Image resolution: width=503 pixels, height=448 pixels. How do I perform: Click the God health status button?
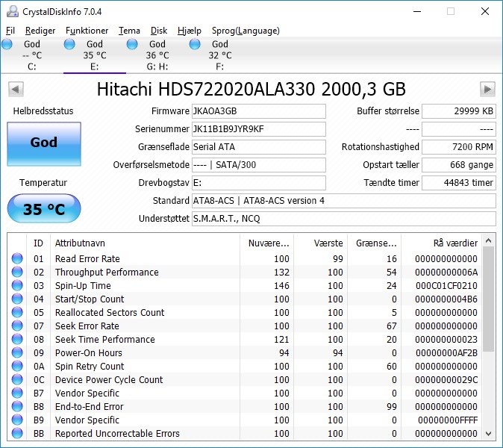coord(44,144)
